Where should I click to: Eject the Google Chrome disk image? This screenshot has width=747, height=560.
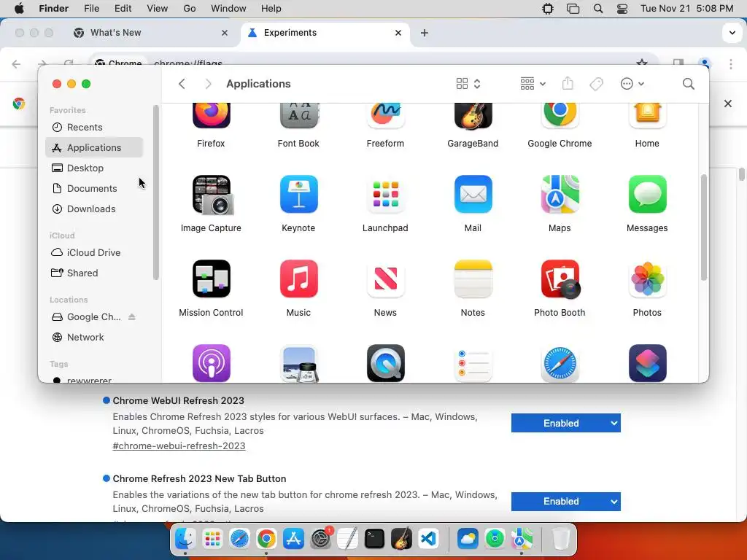tap(132, 316)
